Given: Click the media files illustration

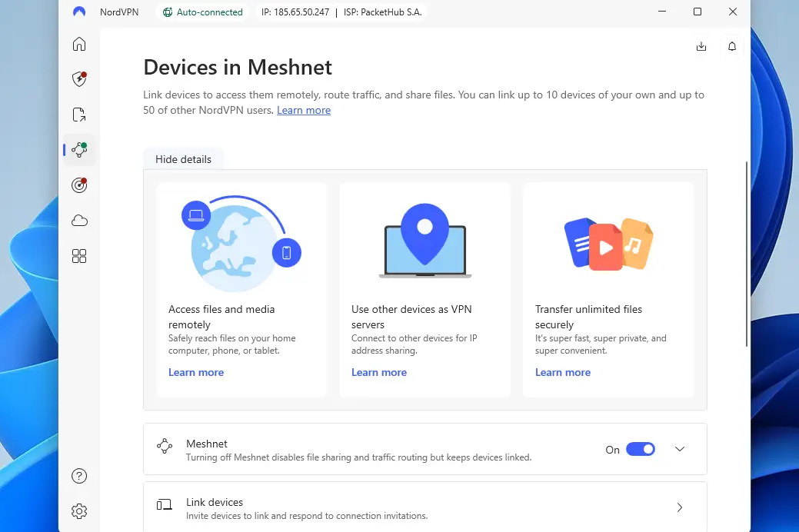Looking at the screenshot, I should click(608, 244).
